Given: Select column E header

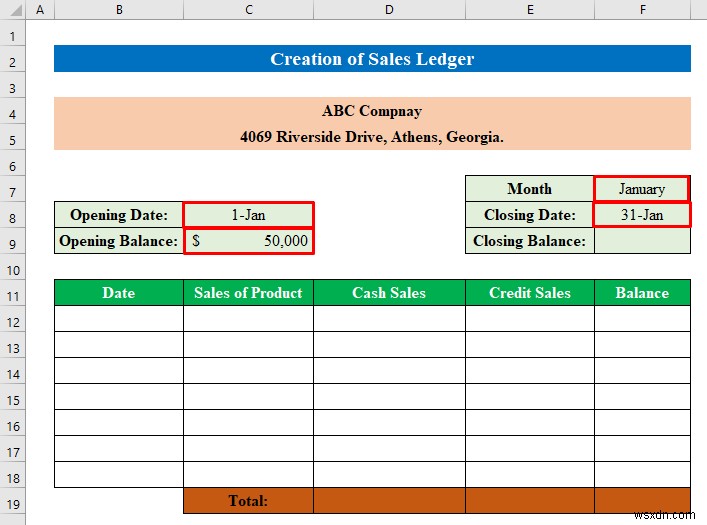Looking at the screenshot, I should pos(530,9).
